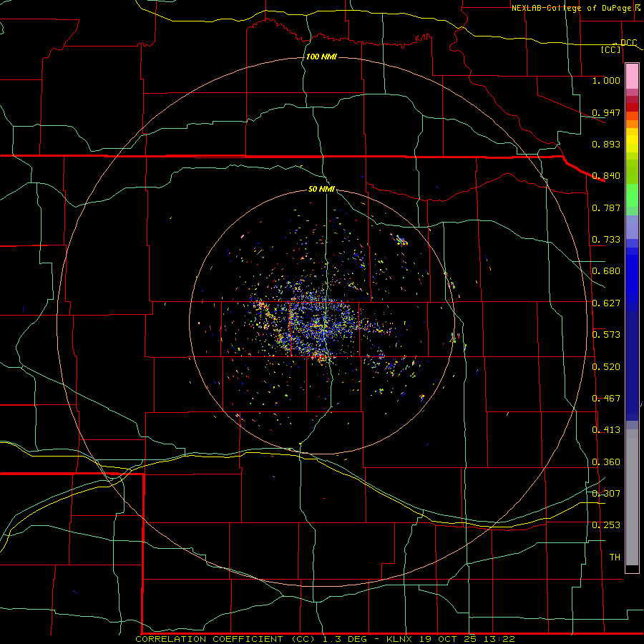
Task: Select the 1.000 scale value
Action: [606, 80]
